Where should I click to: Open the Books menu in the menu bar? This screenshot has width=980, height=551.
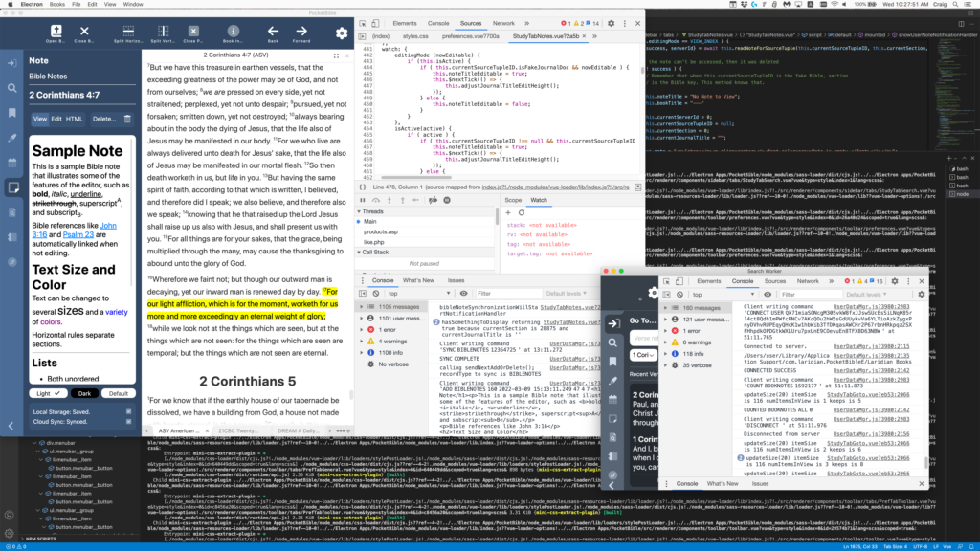click(x=56, y=5)
